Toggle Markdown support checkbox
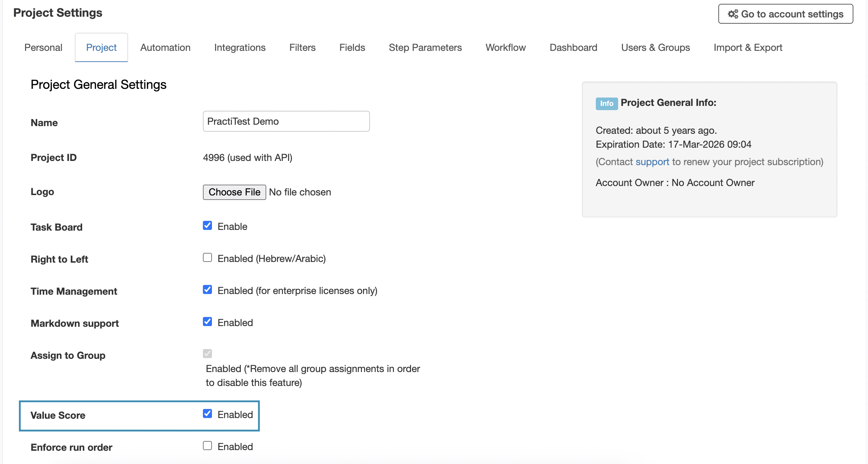Viewport: 868px width, 464px height. 207,322
